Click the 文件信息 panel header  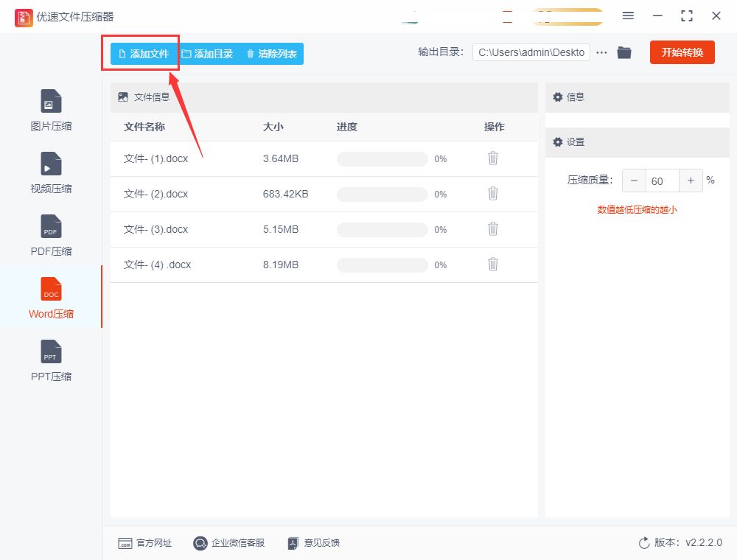click(324, 97)
